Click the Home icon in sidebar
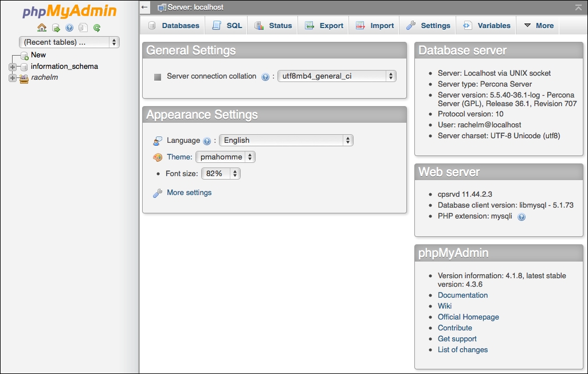This screenshot has height=374, width=588. click(x=42, y=28)
